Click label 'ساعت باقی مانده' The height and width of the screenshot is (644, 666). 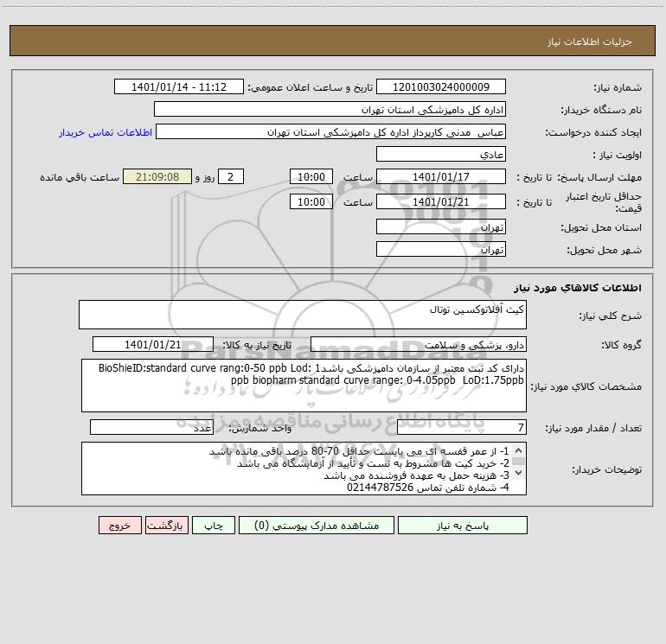tap(80, 177)
